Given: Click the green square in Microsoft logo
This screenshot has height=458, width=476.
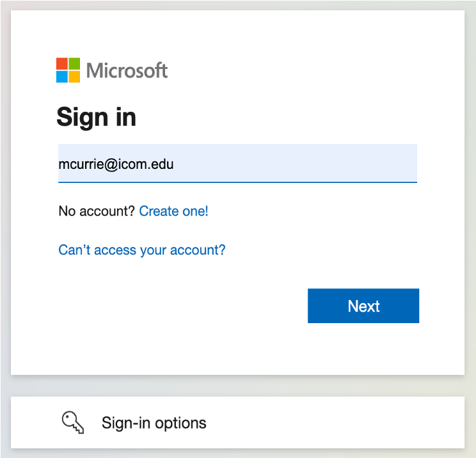Looking at the screenshot, I should [74, 64].
